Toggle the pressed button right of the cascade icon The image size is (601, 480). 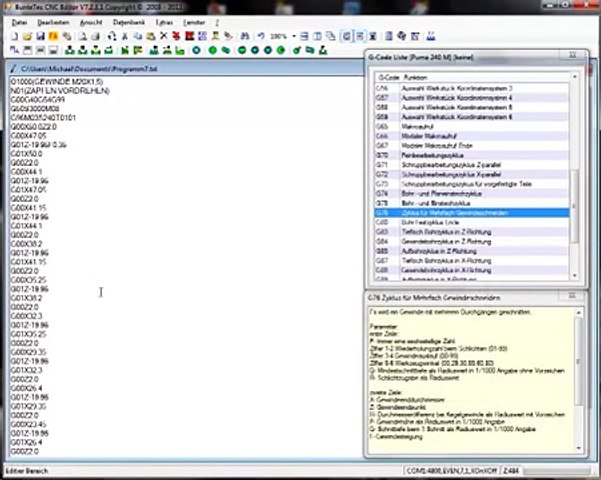pos(346,36)
